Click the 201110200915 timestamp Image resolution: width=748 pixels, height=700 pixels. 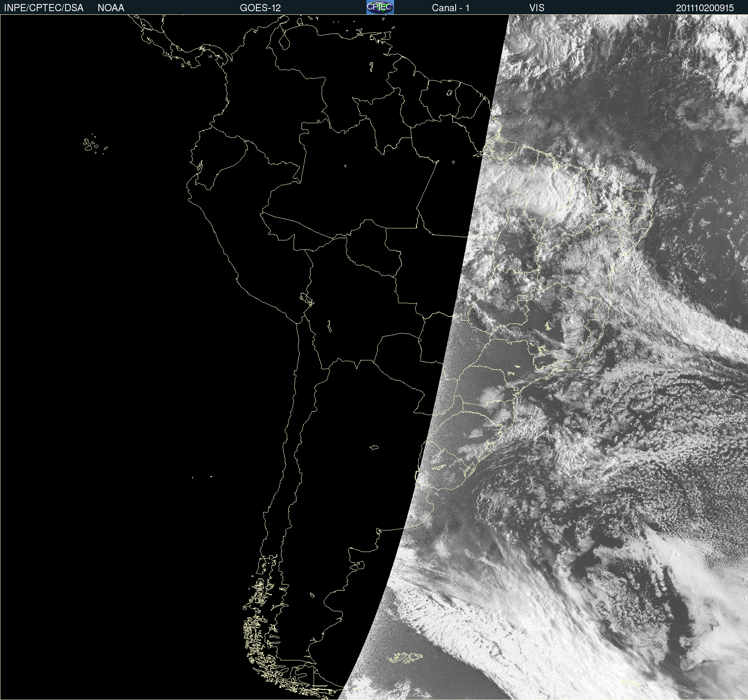[x=705, y=8]
